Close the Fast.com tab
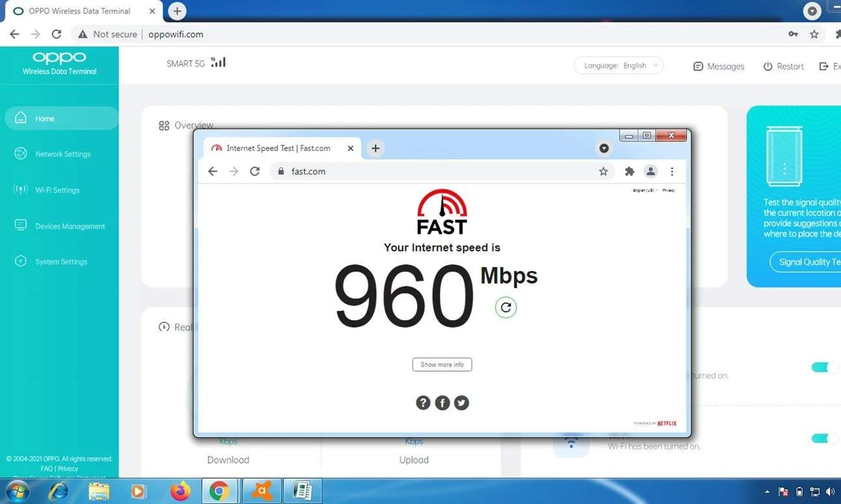841x504 pixels. (350, 148)
